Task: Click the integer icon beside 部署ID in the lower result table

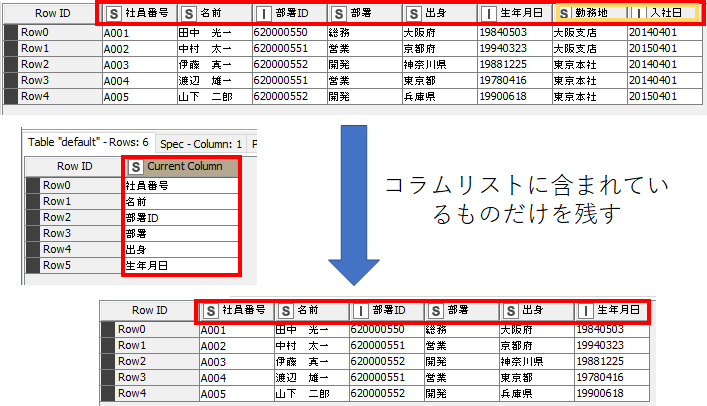Action: click(x=360, y=311)
